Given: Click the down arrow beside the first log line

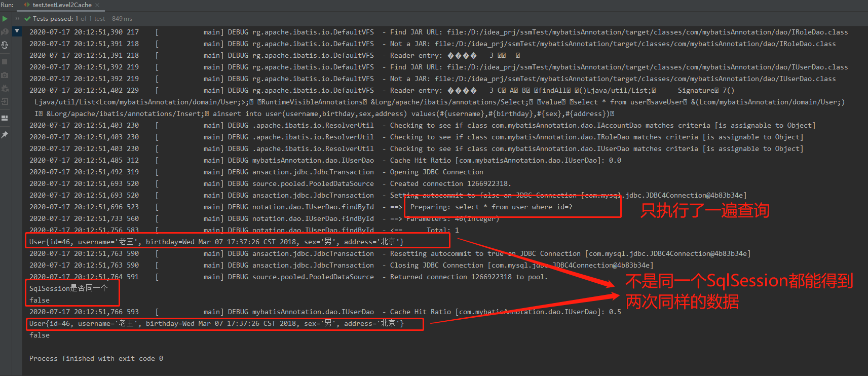Looking at the screenshot, I should click(x=17, y=31).
